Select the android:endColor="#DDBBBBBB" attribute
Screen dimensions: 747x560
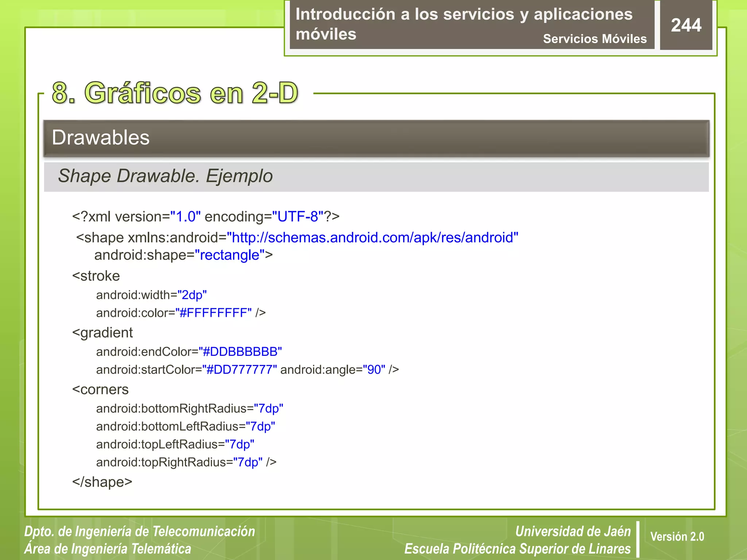tap(189, 351)
